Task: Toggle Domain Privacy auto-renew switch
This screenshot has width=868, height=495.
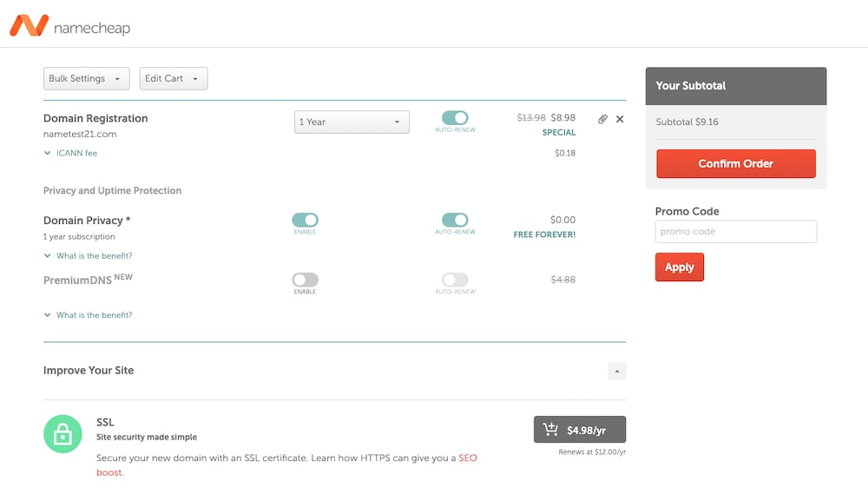Action: [455, 220]
